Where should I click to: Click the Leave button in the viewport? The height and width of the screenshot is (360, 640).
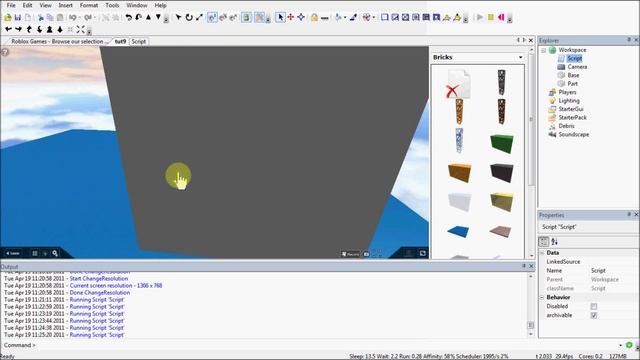click(13, 253)
